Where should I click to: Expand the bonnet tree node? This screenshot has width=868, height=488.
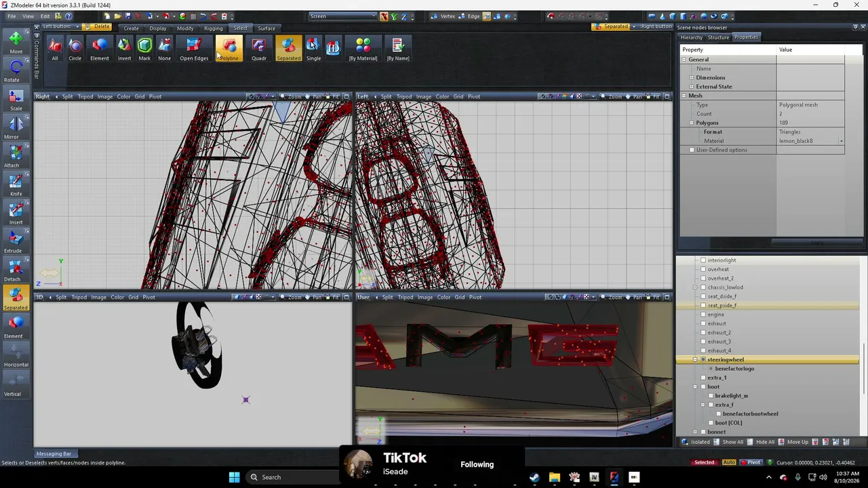[x=695, y=432]
